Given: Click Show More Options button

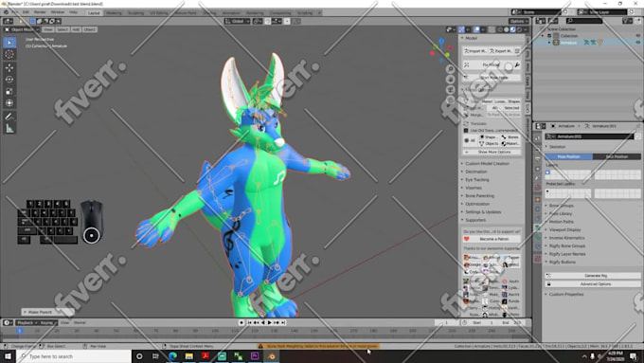Looking at the screenshot, I should pyautogui.click(x=492, y=152).
